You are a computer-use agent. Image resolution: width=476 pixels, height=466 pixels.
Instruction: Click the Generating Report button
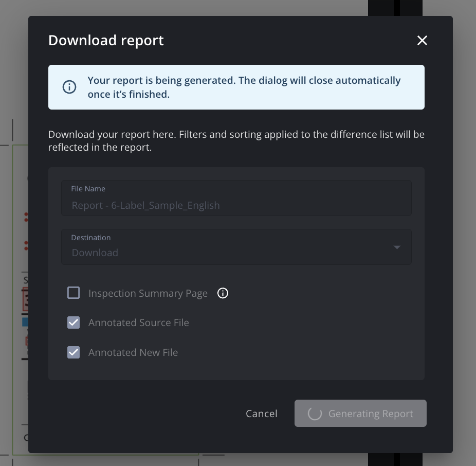pyautogui.click(x=360, y=414)
